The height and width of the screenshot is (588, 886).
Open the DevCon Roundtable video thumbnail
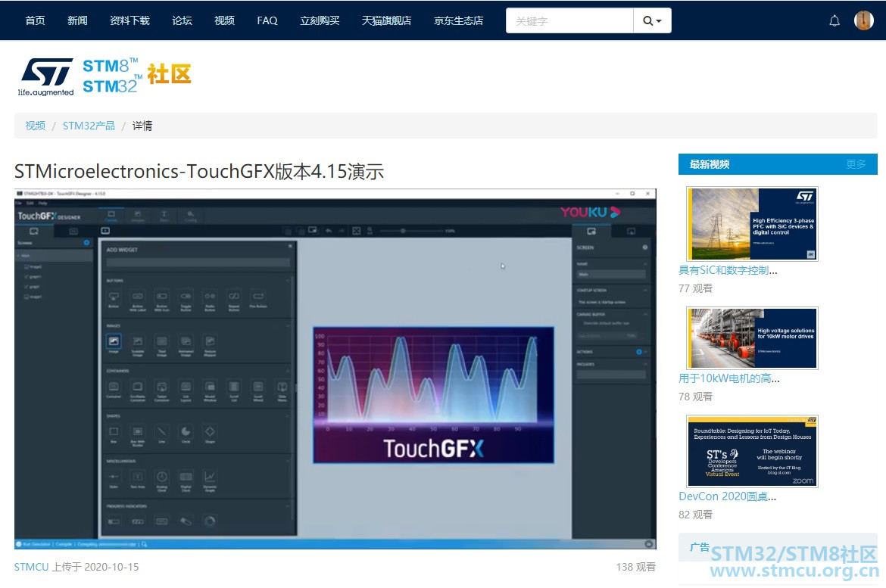(752, 451)
